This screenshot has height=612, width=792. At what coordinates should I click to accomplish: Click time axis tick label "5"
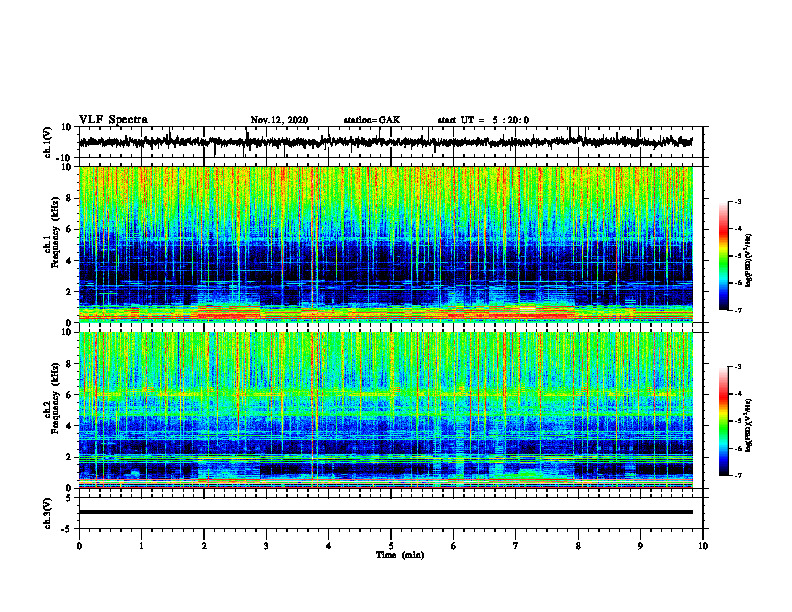tap(391, 546)
